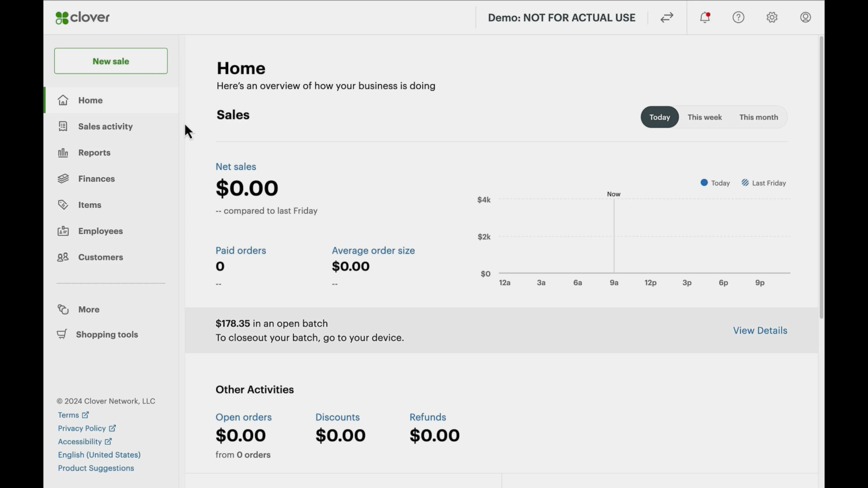868x488 pixels.
Task: Click the Items tag icon
Action: point(63,205)
